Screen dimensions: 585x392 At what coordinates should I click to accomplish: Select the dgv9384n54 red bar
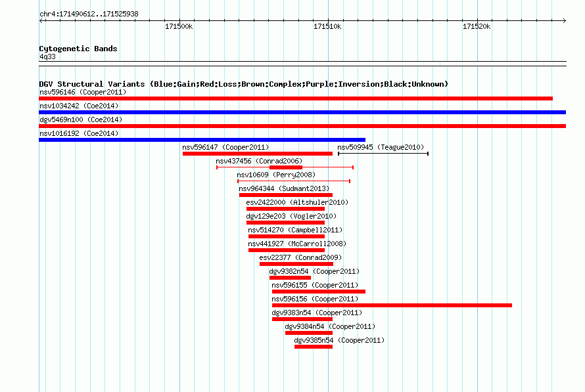[x=308, y=333]
